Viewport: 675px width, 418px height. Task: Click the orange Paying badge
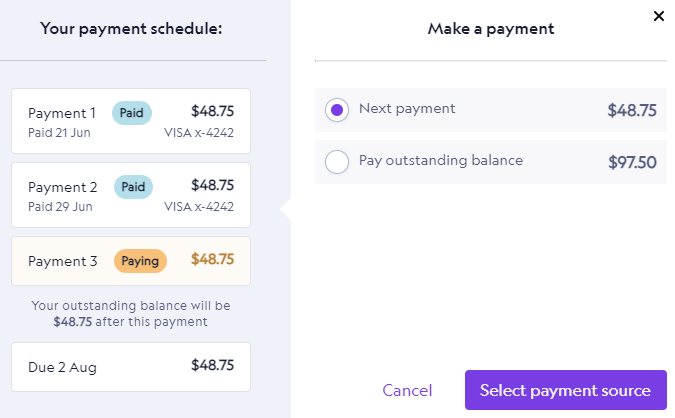140,261
